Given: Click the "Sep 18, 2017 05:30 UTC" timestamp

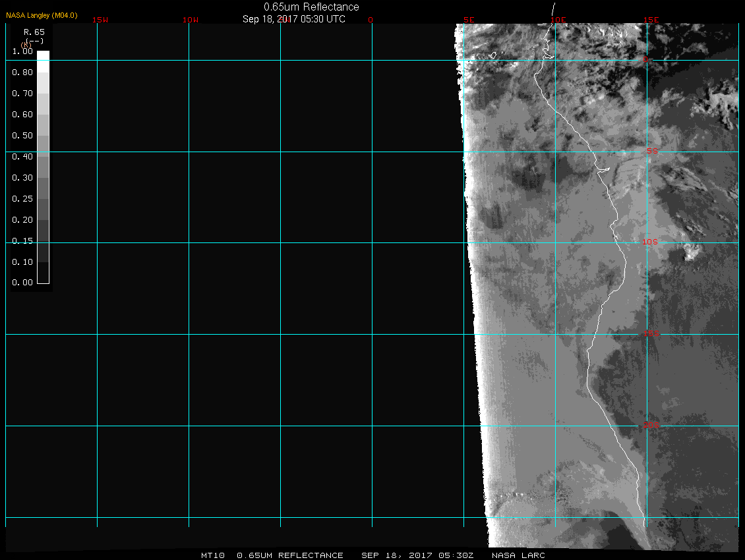Looking at the screenshot, I should point(293,19).
